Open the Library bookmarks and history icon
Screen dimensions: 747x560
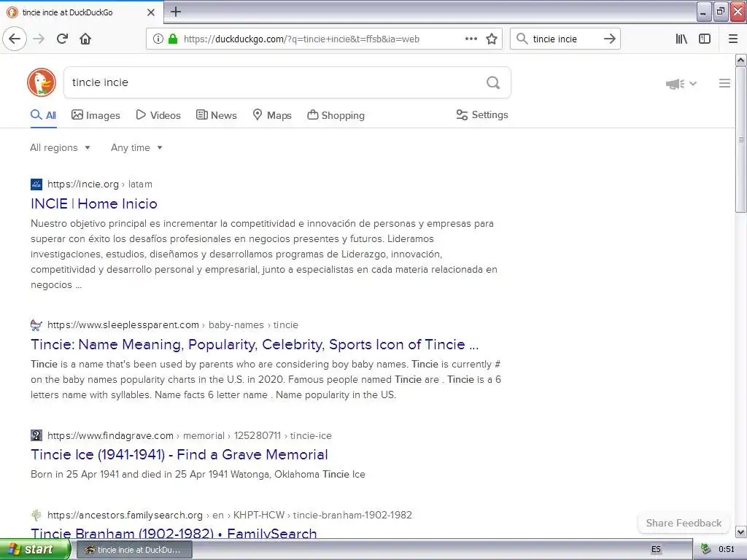[681, 39]
